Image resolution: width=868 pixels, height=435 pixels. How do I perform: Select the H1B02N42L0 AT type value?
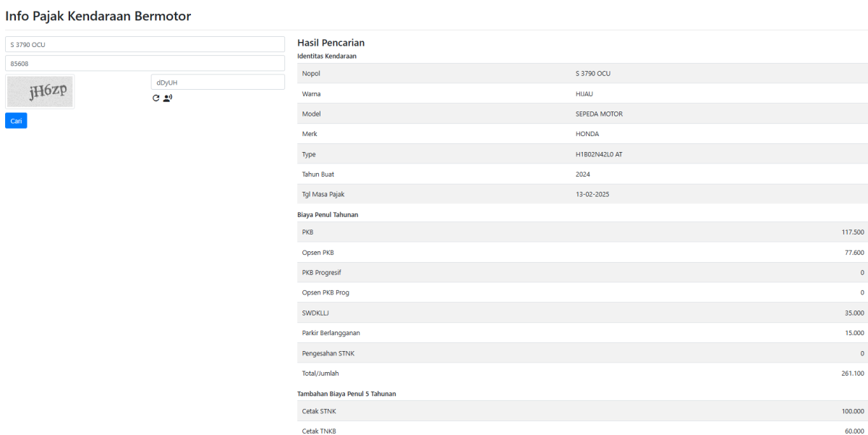click(x=599, y=154)
